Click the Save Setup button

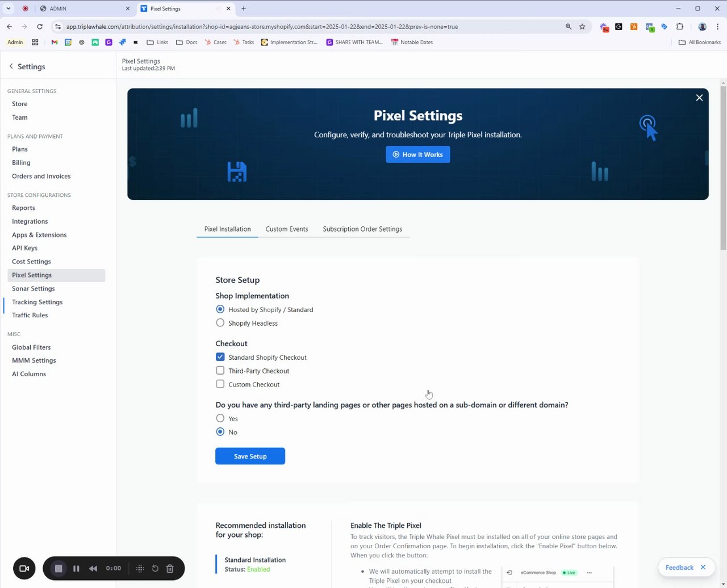tap(250, 456)
